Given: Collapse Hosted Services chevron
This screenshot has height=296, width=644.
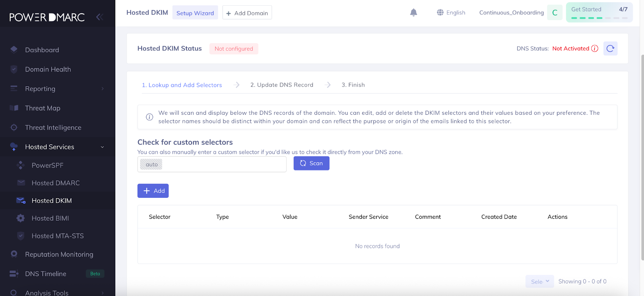Looking at the screenshot, I should [x=102, y=147].
